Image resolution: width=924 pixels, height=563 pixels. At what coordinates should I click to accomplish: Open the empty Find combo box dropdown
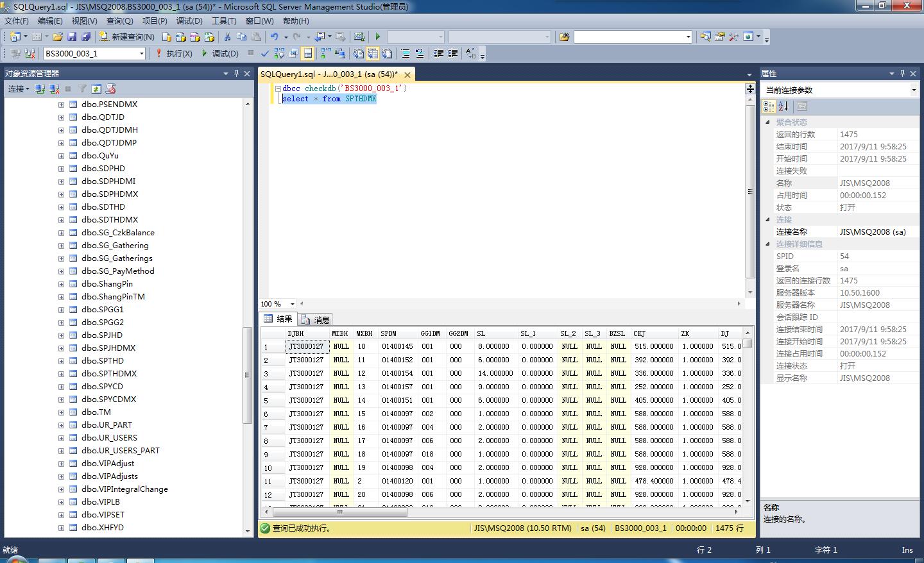pos(688,37)
